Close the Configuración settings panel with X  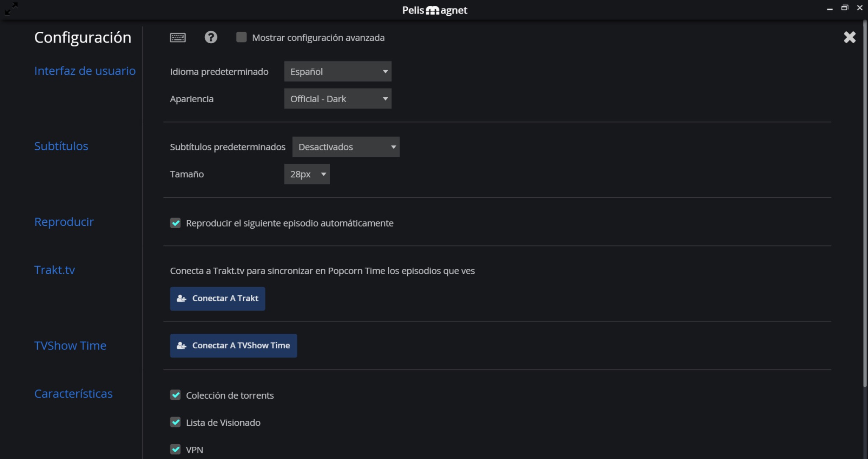pyautogui.click(x=849, y=37)
